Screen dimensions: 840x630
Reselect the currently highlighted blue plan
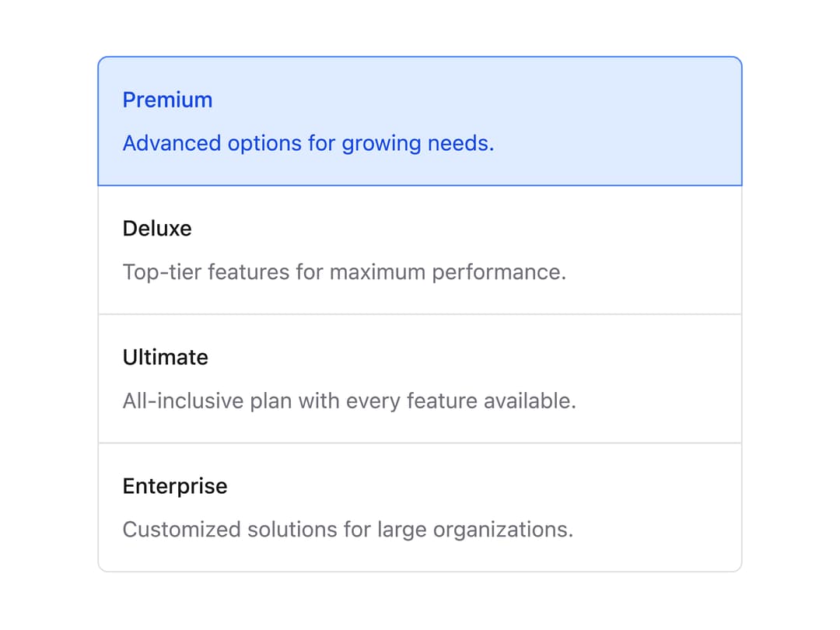point(420,121)
